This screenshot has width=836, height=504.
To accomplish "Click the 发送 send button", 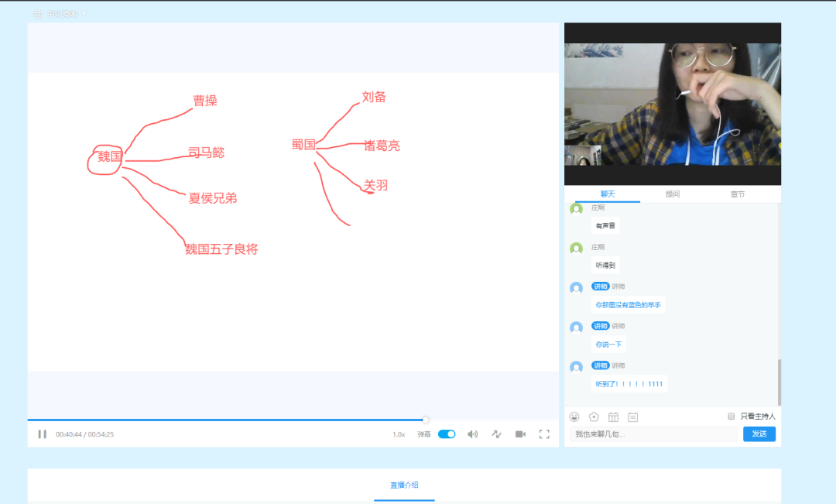I will coord(759,434).
